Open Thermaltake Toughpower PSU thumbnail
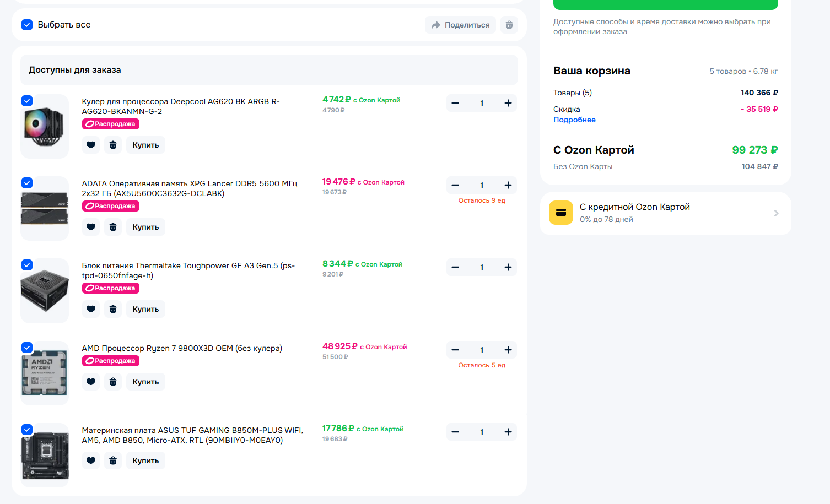The image size is (830, 504). click(45, 290)
